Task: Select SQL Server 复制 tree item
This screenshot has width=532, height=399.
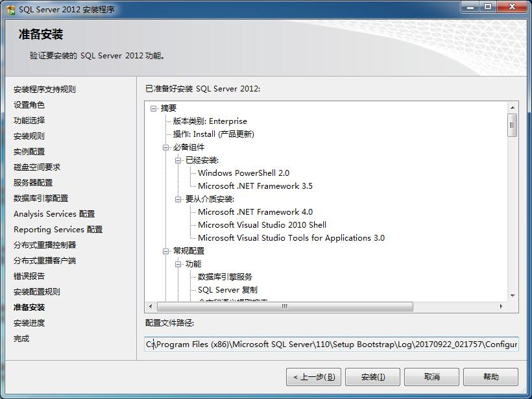Action: tap(228, 290)
